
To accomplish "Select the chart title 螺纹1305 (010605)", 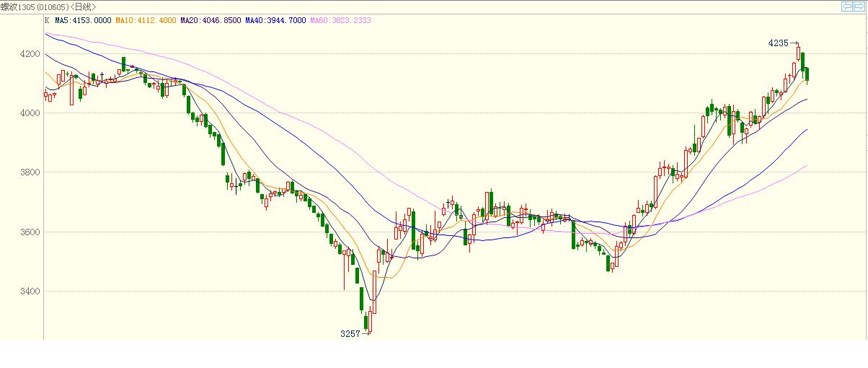I will coord(34,6).
